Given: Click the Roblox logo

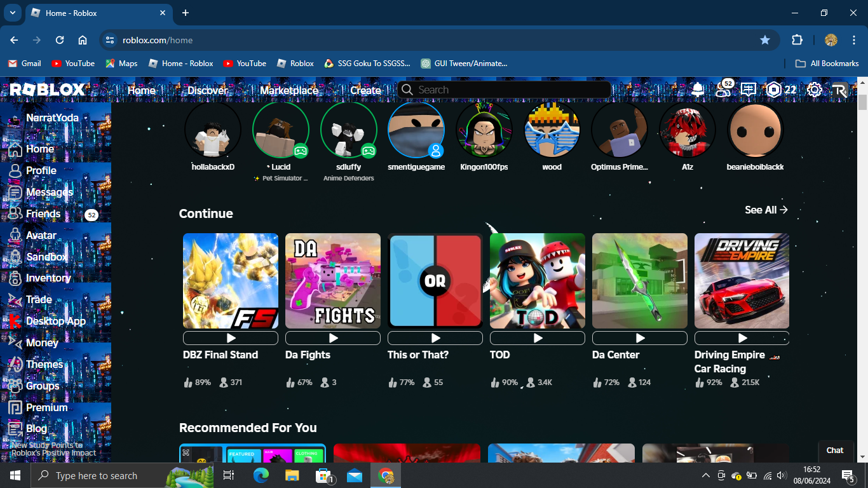Looking at the screenshot, I should click(47, 90).
